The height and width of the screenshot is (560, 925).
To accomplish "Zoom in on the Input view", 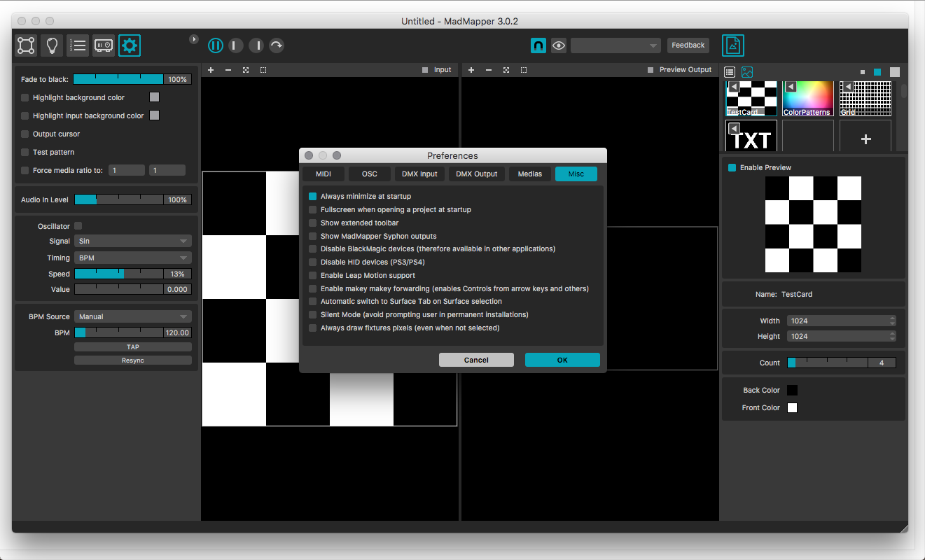I will point(211,70).
